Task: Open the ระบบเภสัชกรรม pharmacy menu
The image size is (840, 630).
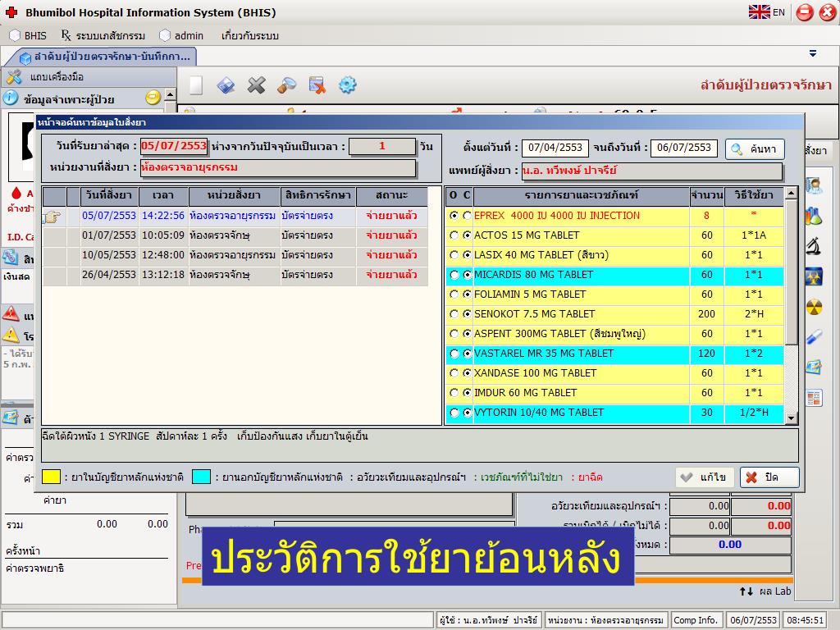Action: click(x=103, y=35)
